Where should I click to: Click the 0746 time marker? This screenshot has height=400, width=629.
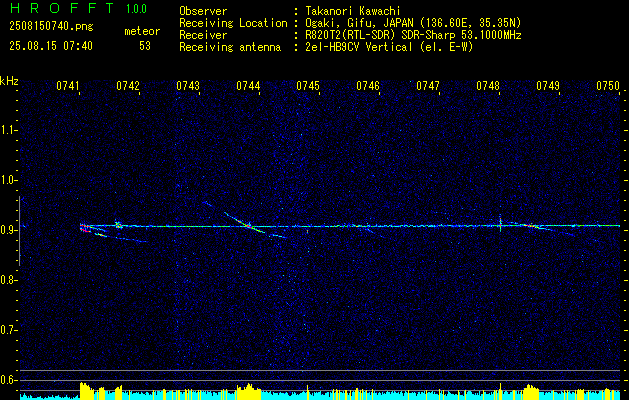click(x=368, y=85)
